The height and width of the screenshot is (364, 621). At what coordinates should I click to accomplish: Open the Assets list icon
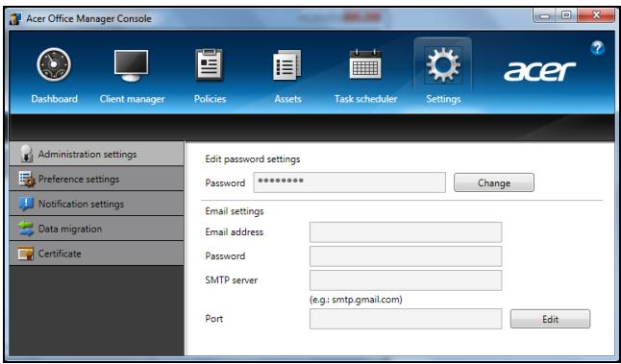click(287, 65)
